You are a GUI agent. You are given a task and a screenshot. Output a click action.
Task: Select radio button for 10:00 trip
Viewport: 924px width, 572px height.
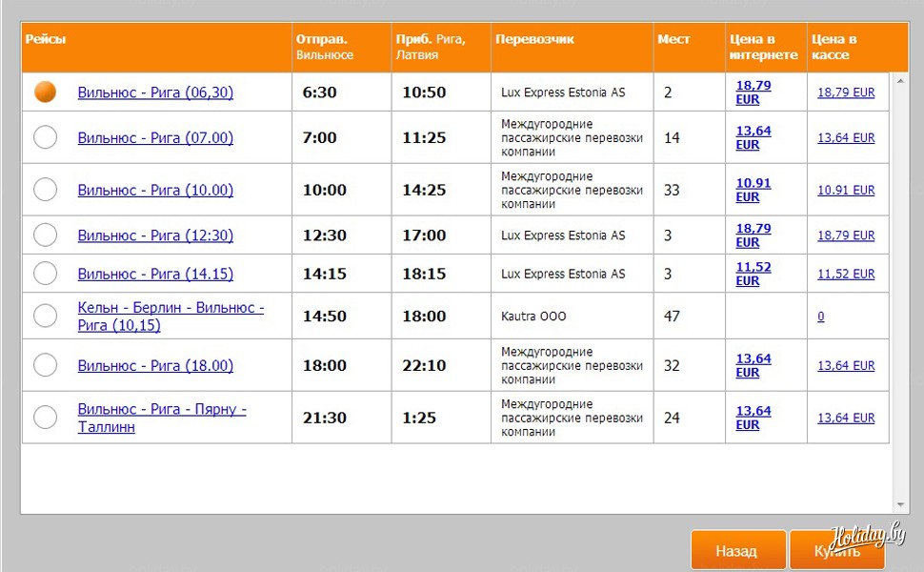[45, 190]
